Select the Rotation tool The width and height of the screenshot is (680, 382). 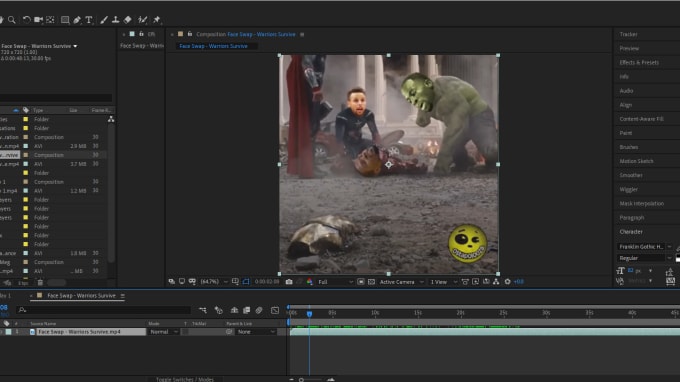(26, 20)
